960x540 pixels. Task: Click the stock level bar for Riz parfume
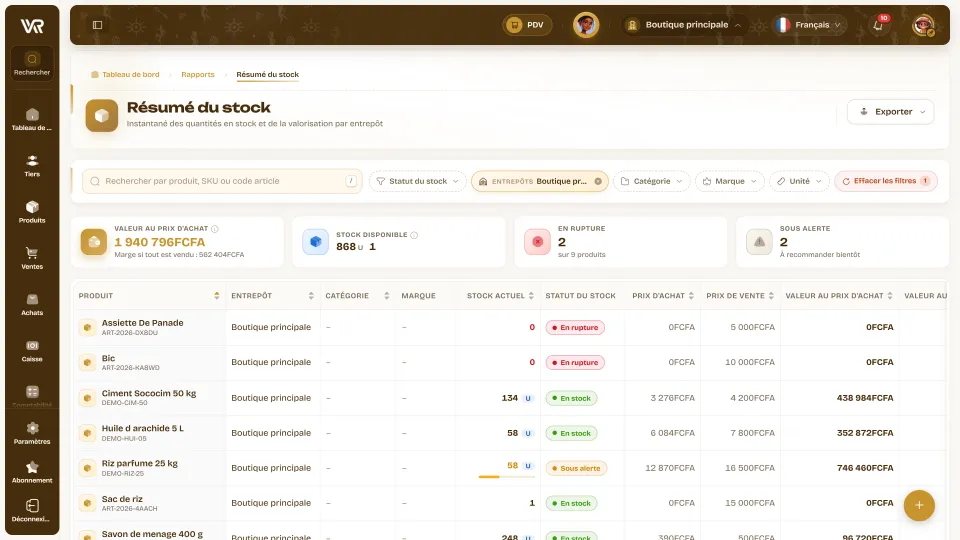click(x=506, y=476)
